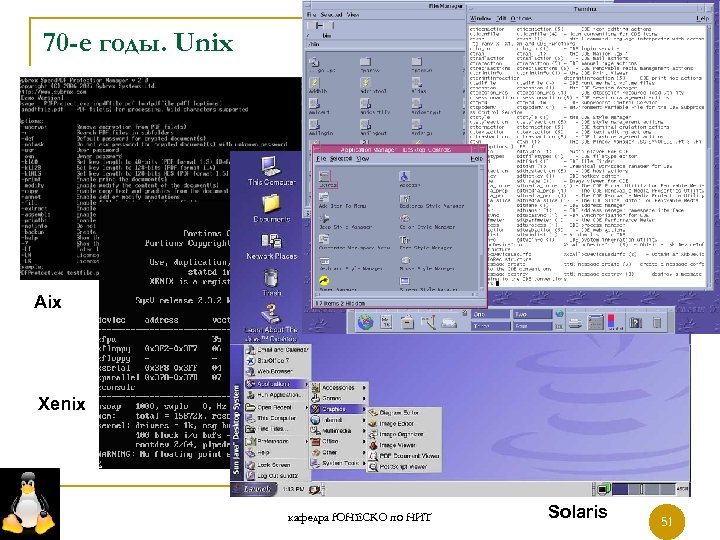Launch Image Editor from Graphics menu

404,423
